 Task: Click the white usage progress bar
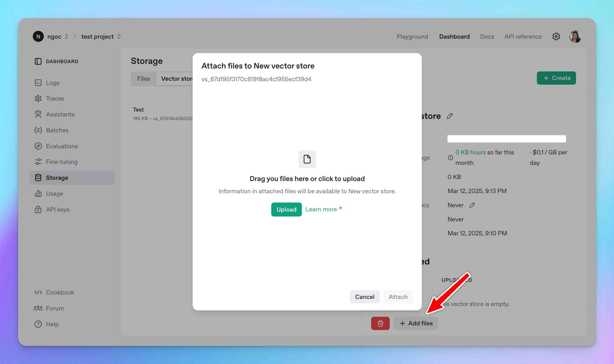[506, 139]
